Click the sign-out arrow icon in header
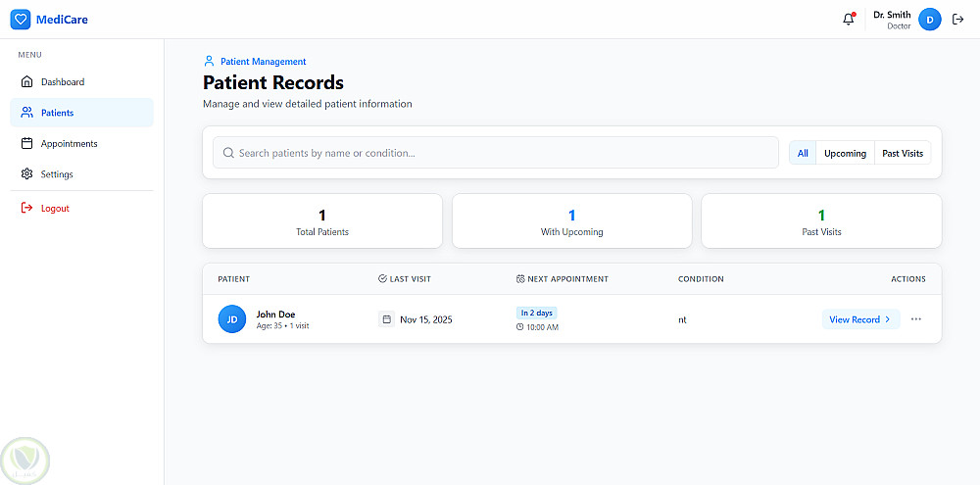Screen dimensions: 980x485 click(958, 20)
